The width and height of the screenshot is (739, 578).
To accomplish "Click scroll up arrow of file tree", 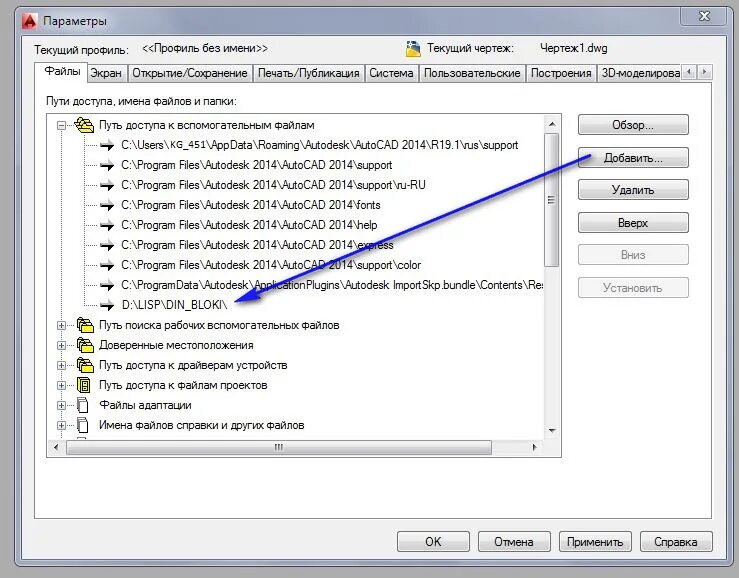I will [x=552, y=124].
